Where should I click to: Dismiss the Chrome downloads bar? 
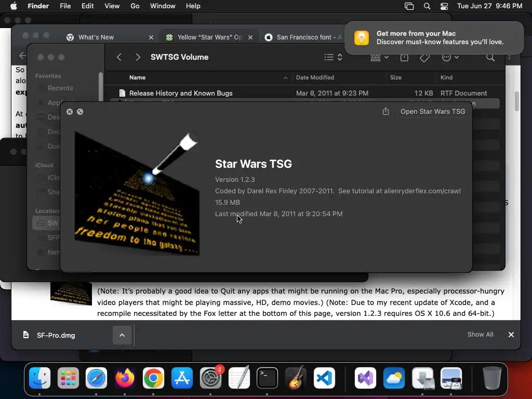(x=511, y=335)
